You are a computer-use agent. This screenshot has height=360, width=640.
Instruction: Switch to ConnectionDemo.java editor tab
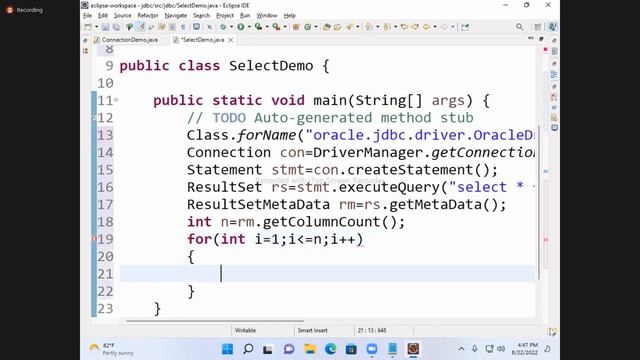(x=126, y=40)
